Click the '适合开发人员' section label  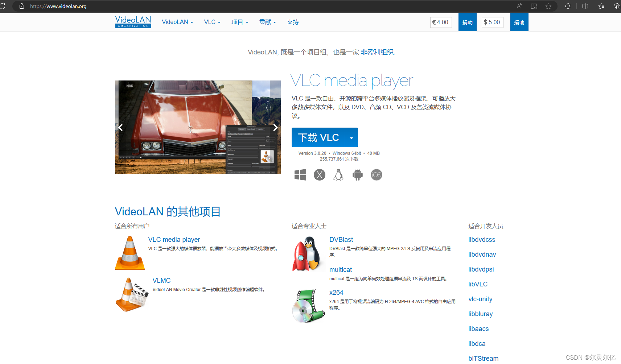coord(486,226)
